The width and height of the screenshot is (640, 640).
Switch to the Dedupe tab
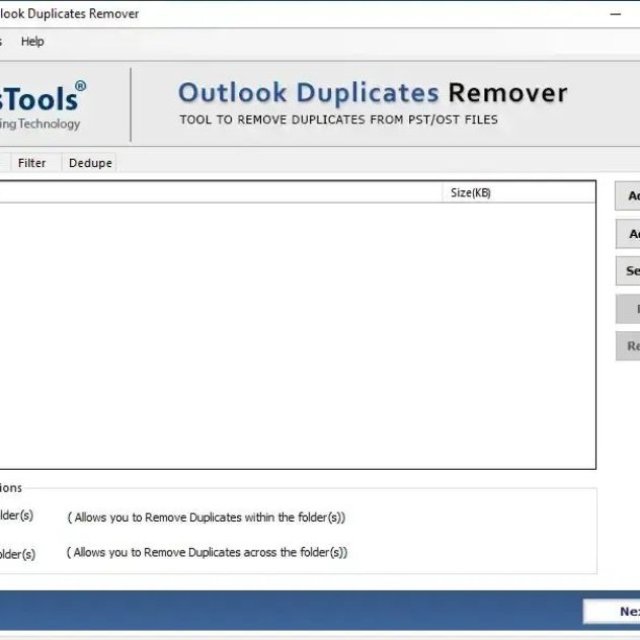tap(90, 163)
